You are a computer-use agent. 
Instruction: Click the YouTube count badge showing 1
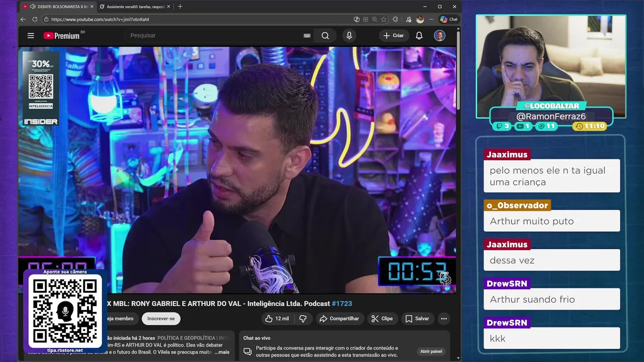click(x=523, y=126)
